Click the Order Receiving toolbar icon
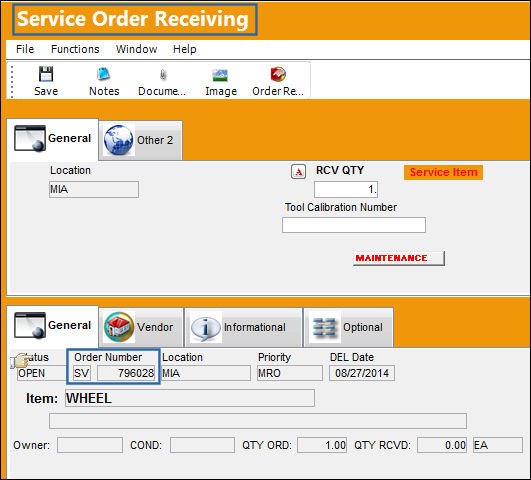The height and width of the screenshot is (480, 531). pyautogui.click(x=278, y=74)
